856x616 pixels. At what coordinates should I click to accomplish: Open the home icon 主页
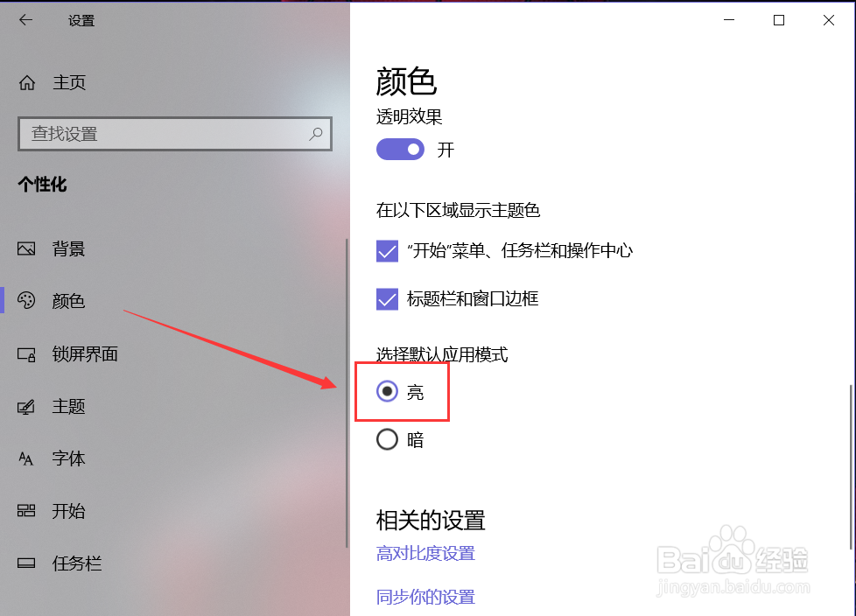pyautogui.click(x=27, y=83)
